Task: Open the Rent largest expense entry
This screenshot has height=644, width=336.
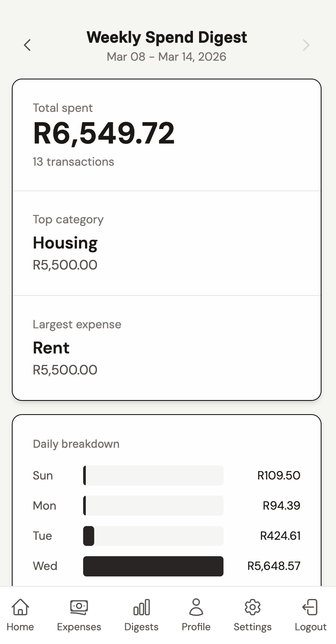Action: [x=51, y=348]
